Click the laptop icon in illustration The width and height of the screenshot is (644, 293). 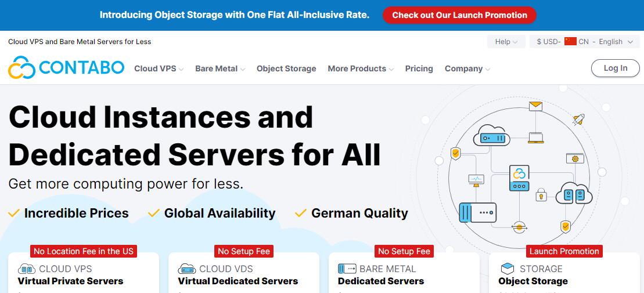click(536, 138)
